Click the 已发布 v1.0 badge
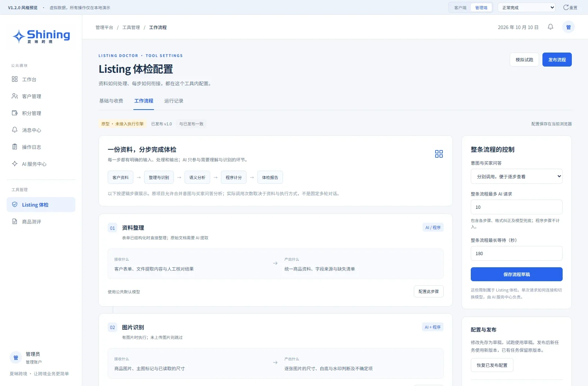The width and height of the screenshot is (588, 386). tap(162, 124)
